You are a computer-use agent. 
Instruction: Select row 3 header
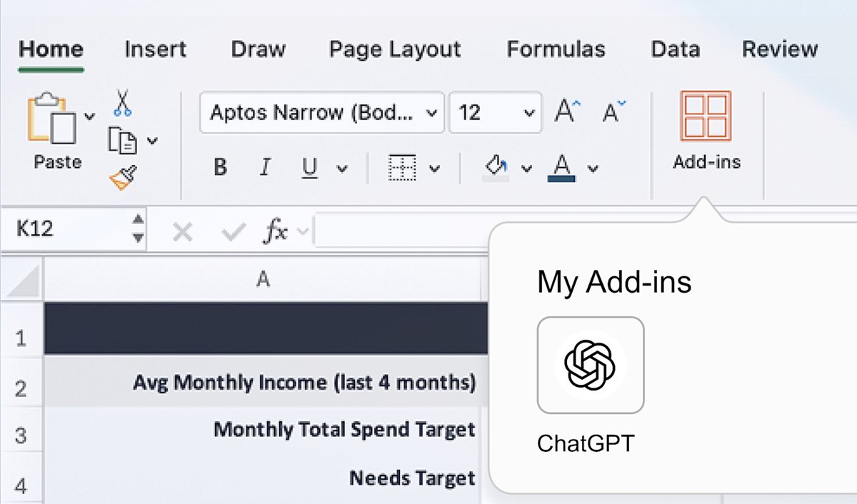pos(21,430)
